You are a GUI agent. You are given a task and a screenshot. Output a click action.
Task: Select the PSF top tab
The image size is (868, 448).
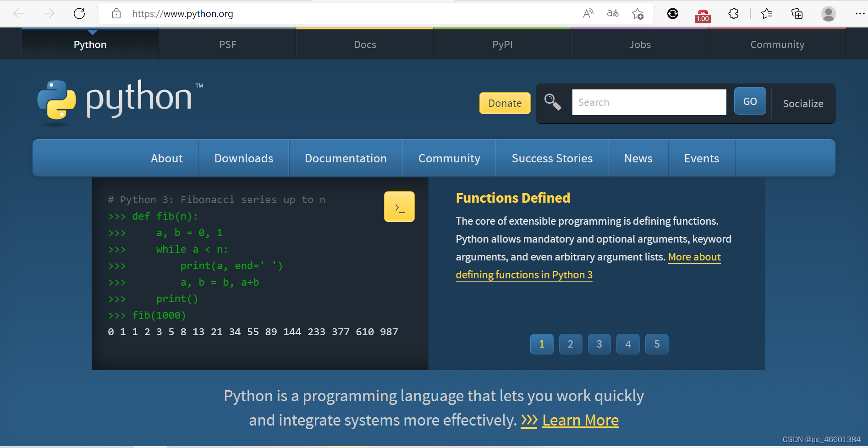(227, 44)
